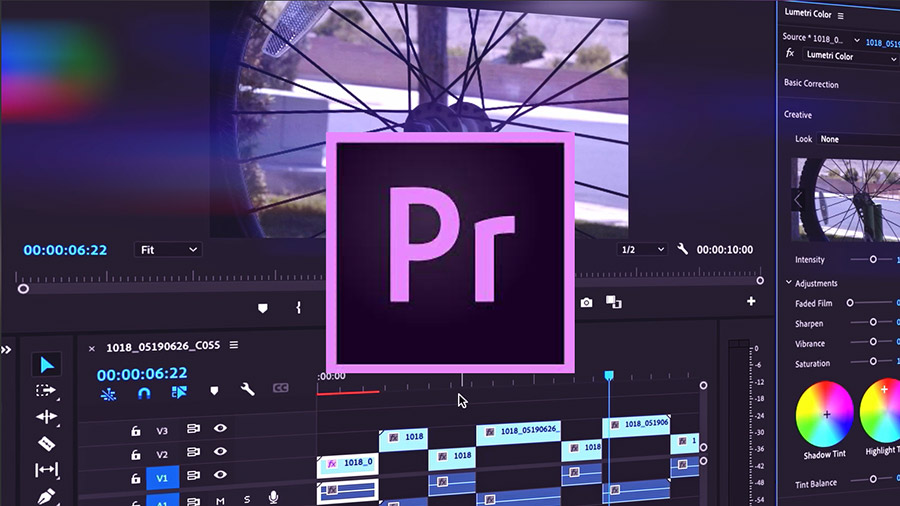Hide V3 track output eye
This screenshot has width=900, height=506.
pos(220,428)
